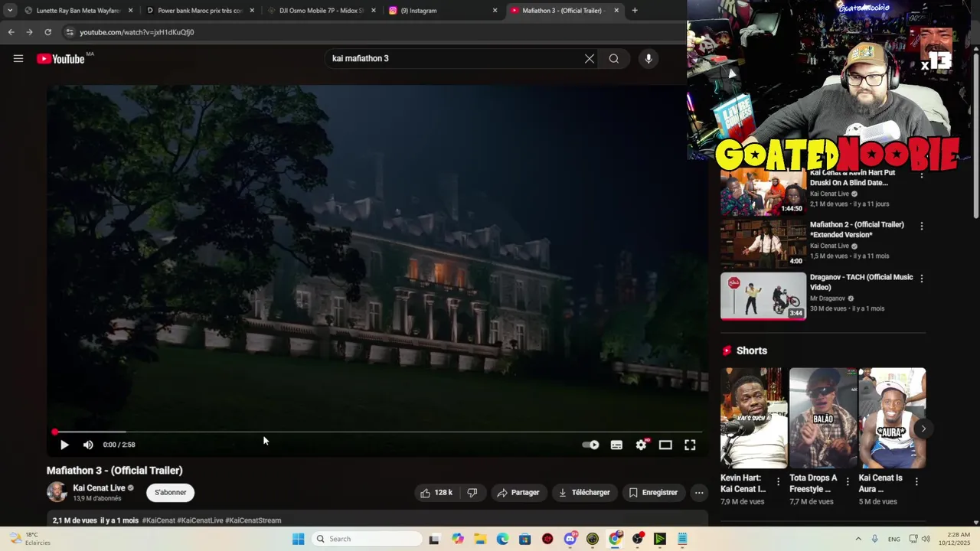Open options for Kai Cenat Is Aura short
The height and width of the screenshot is (551, 980).
point(916,482)
